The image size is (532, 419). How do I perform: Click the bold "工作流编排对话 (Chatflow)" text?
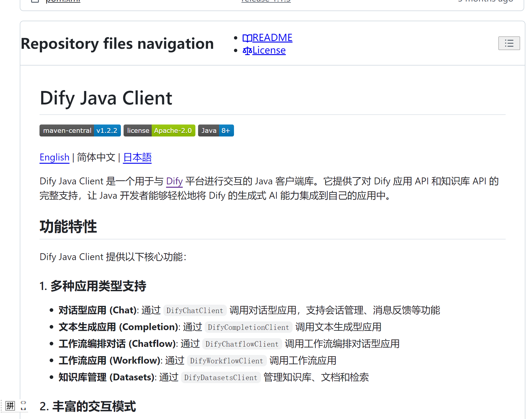[x=117, y=344]
